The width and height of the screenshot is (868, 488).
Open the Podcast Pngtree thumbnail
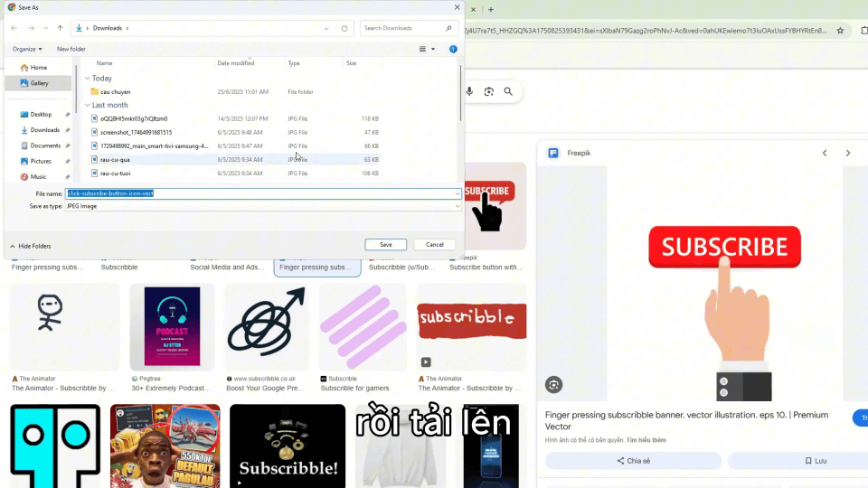[172, 326]
